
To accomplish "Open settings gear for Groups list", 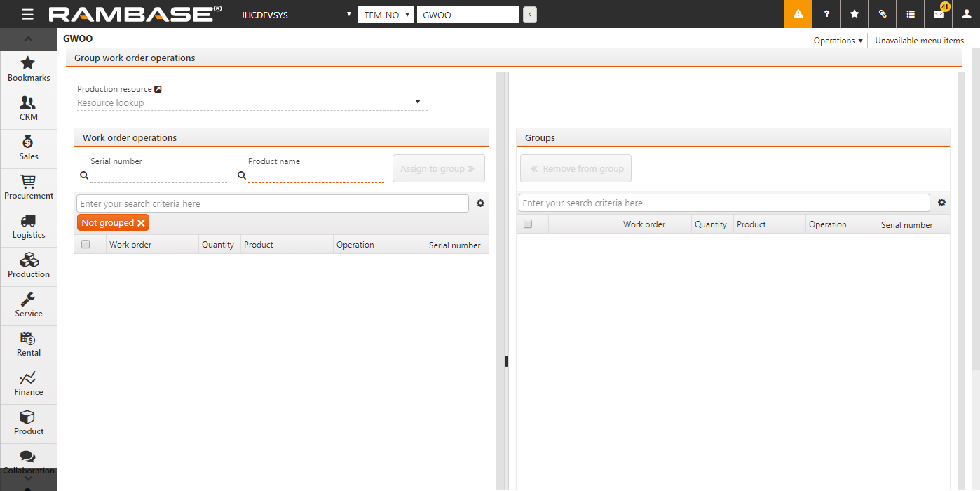I will point(941,203).
